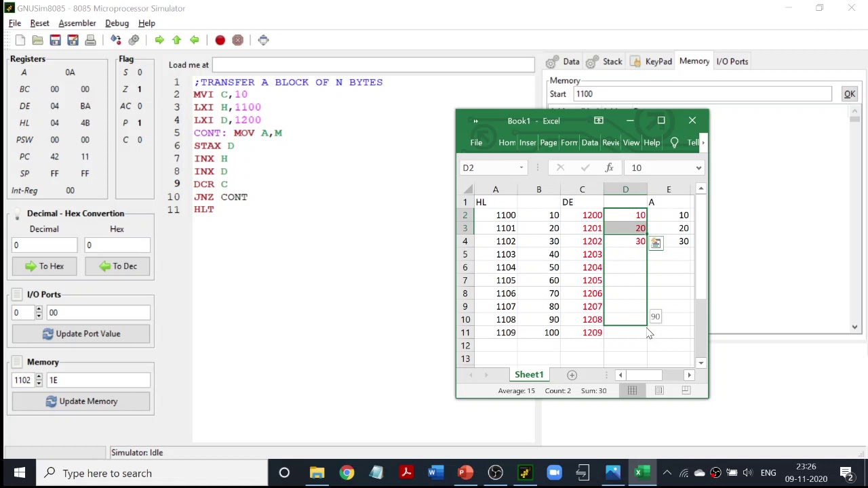868x488 pixels.
Task: Click the assemble program toolbar icon
Action: [116, 40]
